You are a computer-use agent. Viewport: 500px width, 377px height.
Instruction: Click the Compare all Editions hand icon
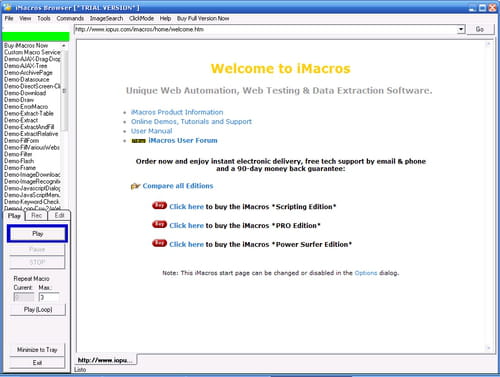point(135,186)
